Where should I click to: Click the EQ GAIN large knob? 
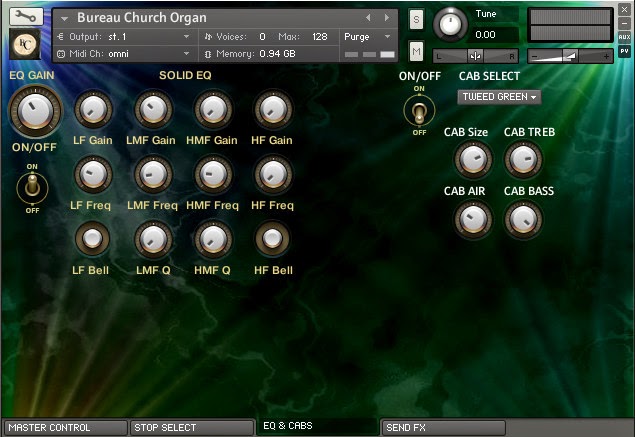35,111
